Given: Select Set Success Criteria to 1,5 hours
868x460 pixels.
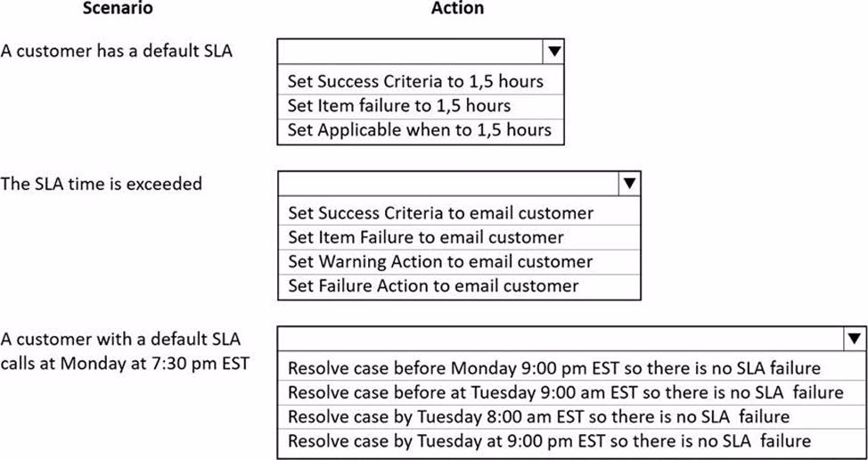Looking at the screenshot, I should click(414, 81).
